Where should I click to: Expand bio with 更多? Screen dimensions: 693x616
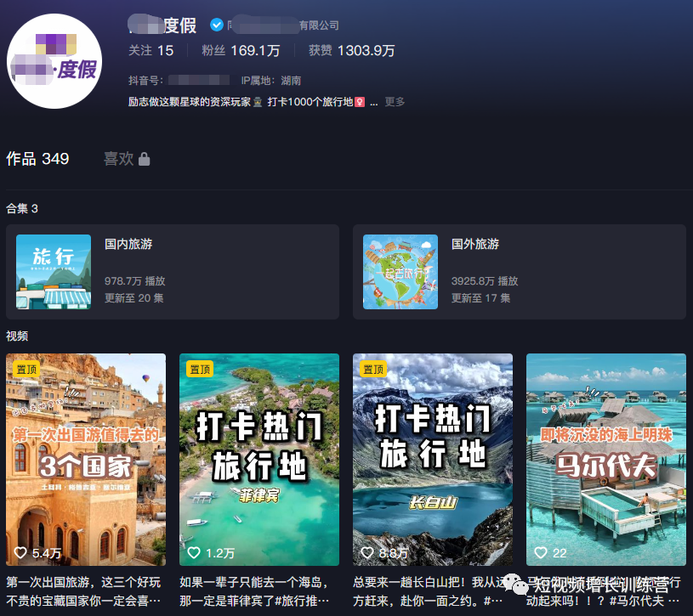click(x=395, y=102)
